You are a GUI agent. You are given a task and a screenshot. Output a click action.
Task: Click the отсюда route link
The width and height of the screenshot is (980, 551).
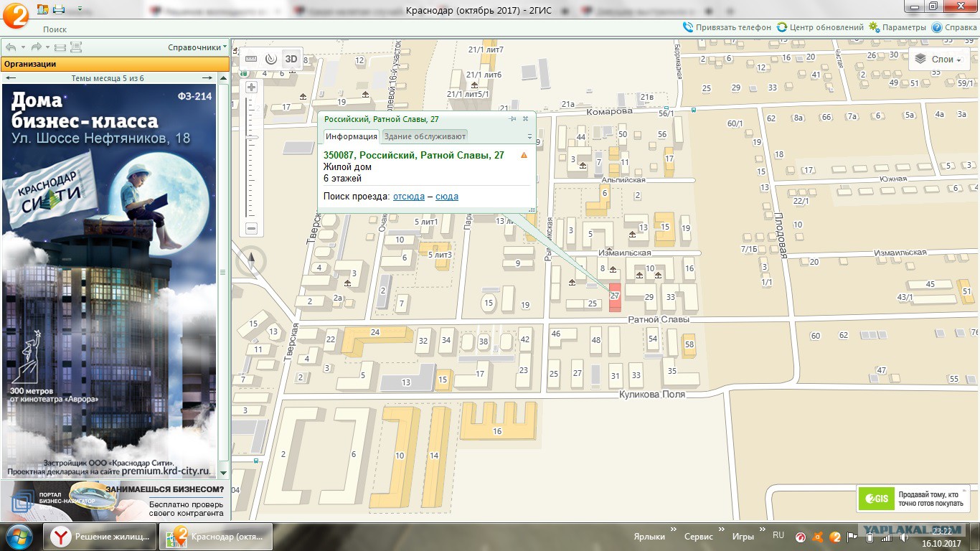pos(409,196)
